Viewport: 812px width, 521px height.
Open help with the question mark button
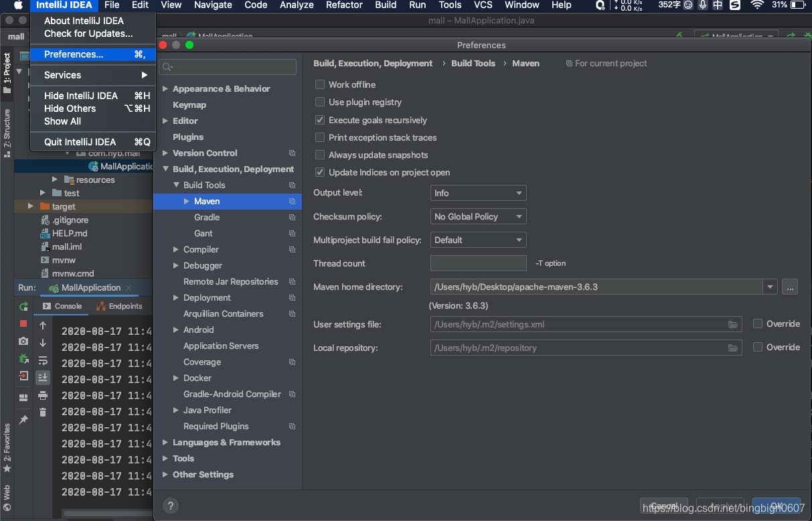pos(171,506)
